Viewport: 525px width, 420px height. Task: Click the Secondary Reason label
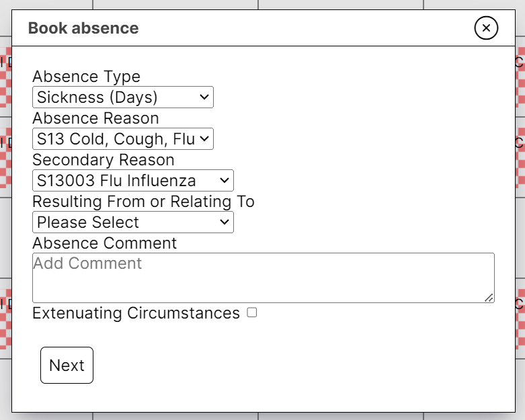coord(104,160)
